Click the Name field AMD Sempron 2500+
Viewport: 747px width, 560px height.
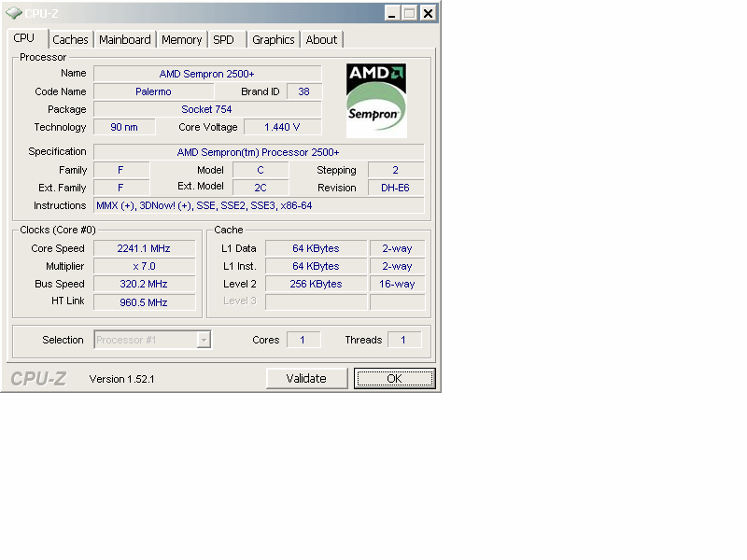(x=207, y=74)
